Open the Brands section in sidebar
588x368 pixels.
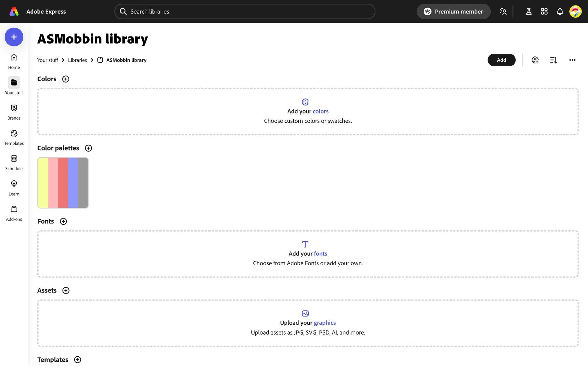14,112
